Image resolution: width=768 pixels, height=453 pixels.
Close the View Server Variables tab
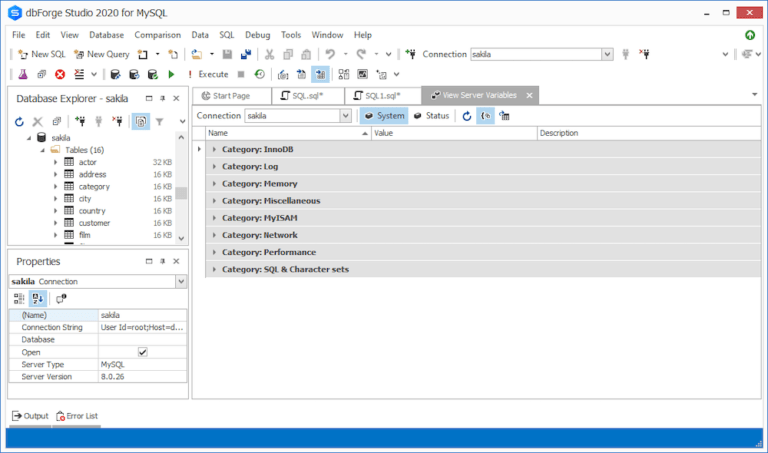(x=529, y=95)
